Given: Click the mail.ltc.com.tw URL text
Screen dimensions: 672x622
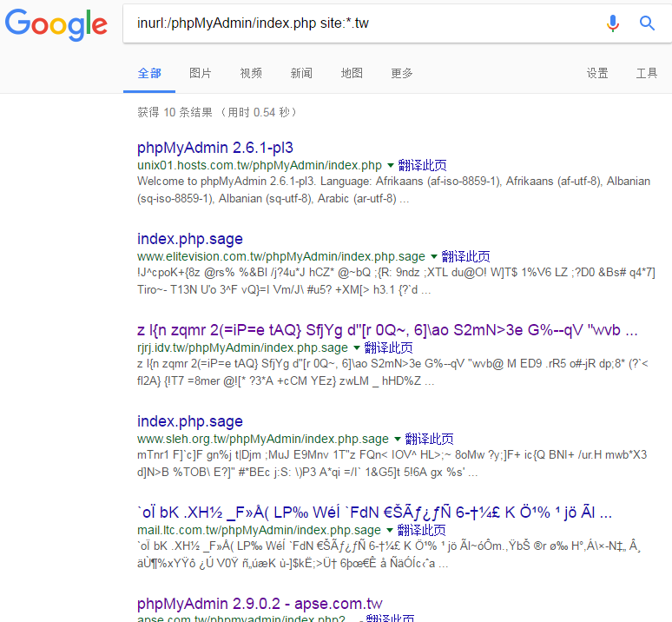Looking at the screenshot, I should tap(259, 531).
